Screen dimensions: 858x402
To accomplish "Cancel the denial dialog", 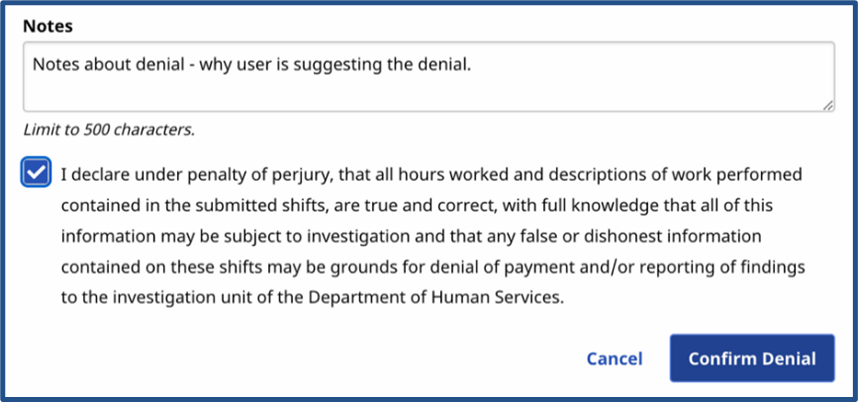I will (x=614, y=358).
